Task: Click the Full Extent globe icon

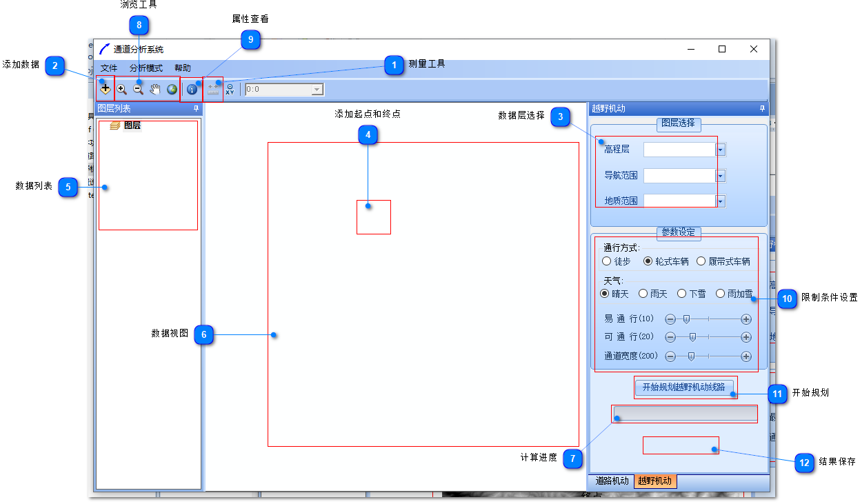Action: (172, 89)
